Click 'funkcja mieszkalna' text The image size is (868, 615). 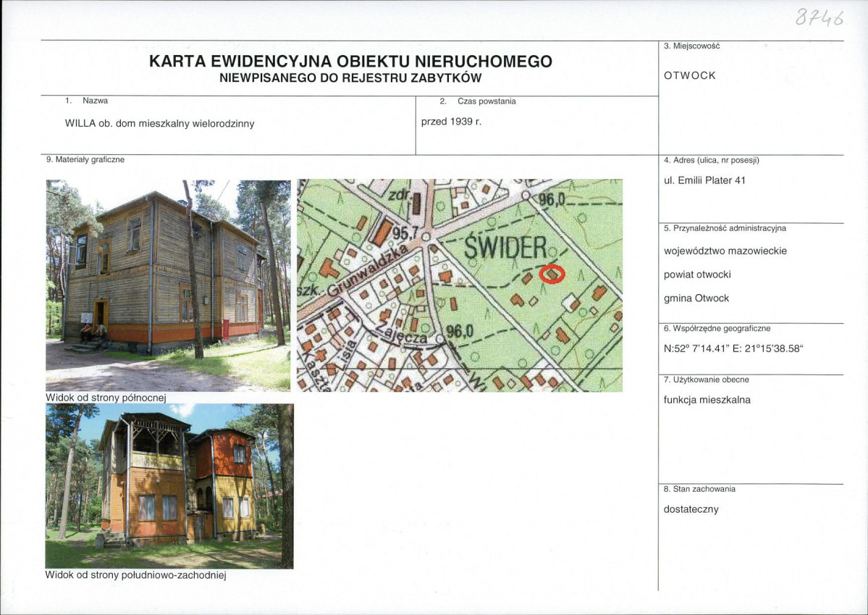click(707, 399)
